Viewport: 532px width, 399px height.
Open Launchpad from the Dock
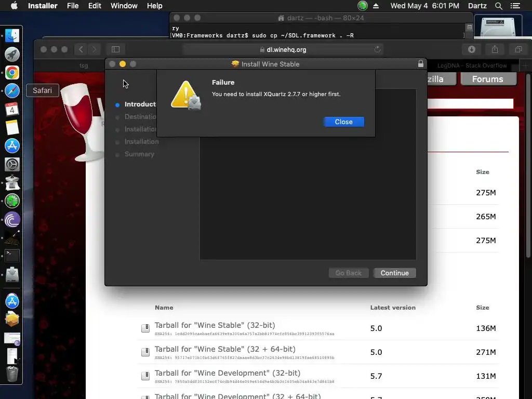(x=12, y=54)
